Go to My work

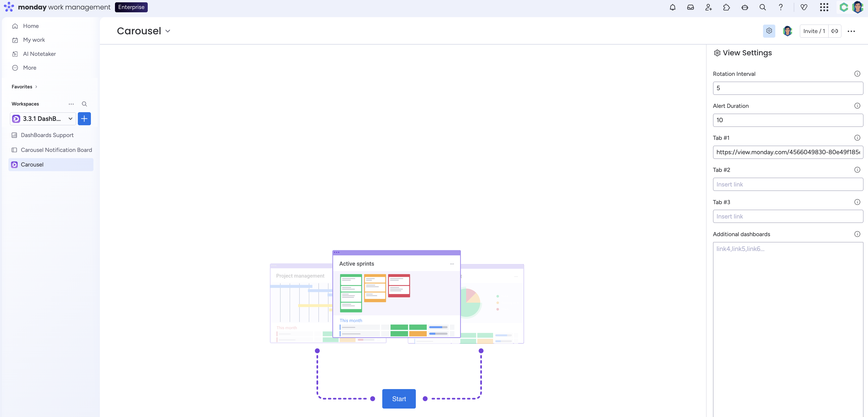pos(34,40)
